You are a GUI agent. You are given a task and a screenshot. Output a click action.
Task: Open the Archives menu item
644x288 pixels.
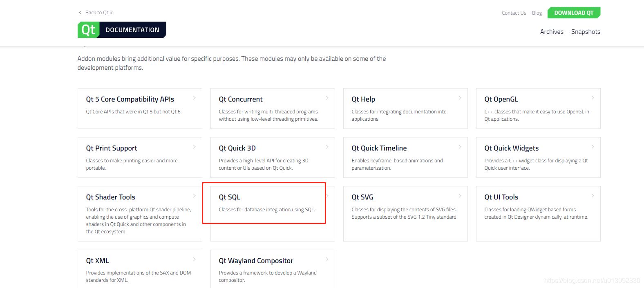[x=552, y=32]
